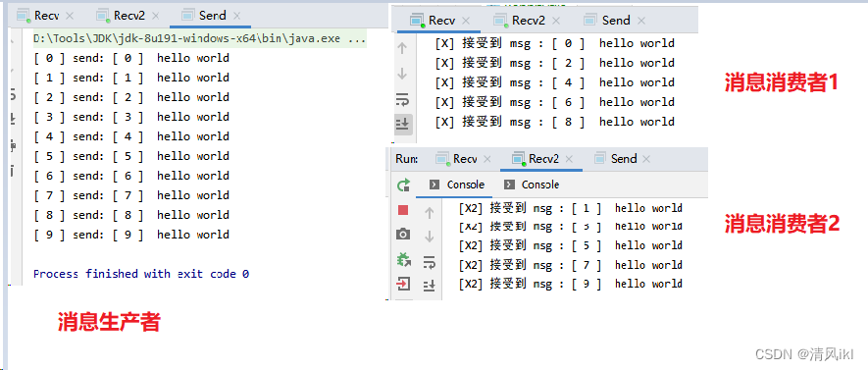Click the up arrow beside the [X2] console output

click(x=430, y=213)
